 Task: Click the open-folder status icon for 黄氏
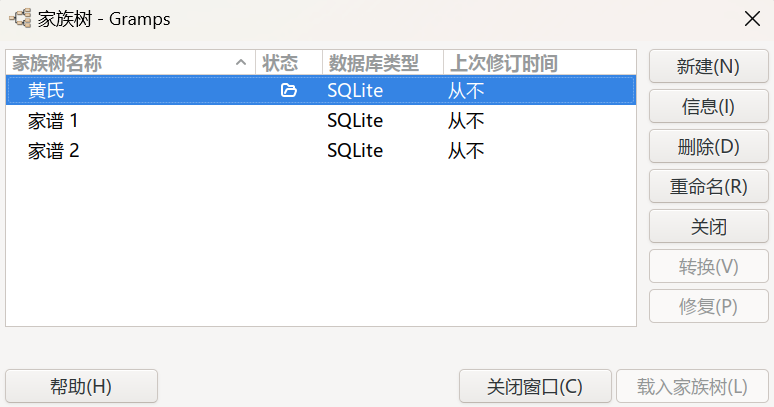coord(289,91)
